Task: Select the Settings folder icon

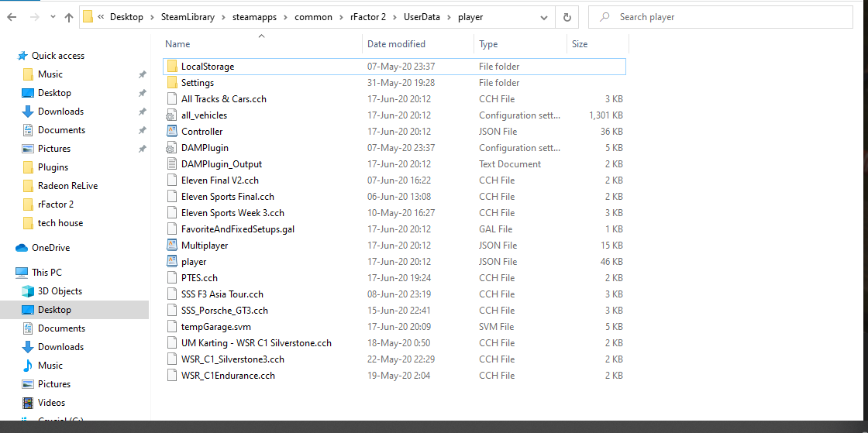Action: (171, 82)
